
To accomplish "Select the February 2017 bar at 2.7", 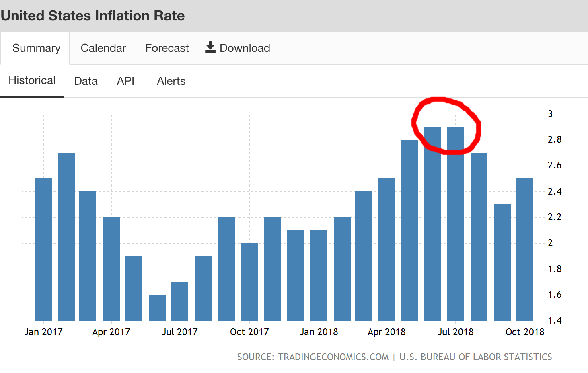I will tap(67, 237).
